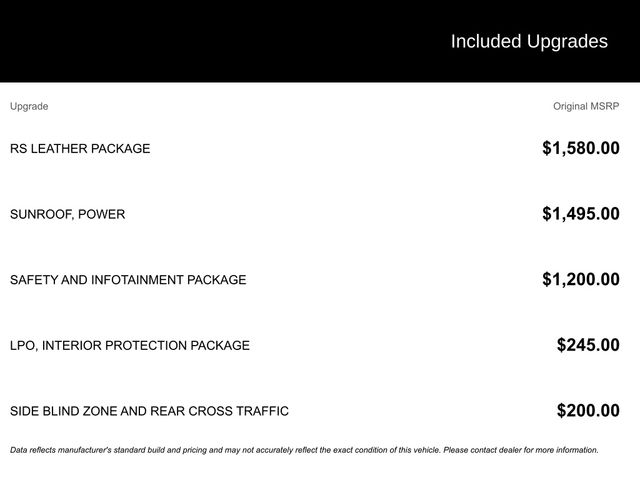This screenshot has height=480, width=640.
Task: Click the $200.00 price amount
Action: pos(588,411)
